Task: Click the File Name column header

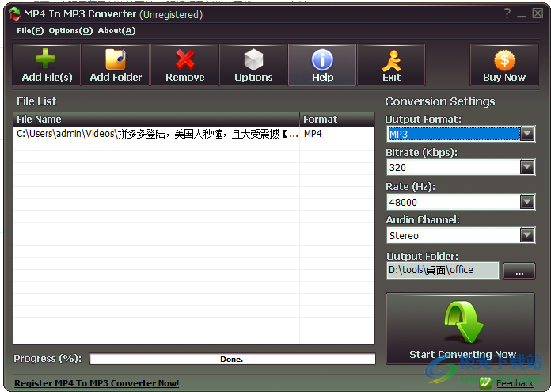Action: pos(157,119)
